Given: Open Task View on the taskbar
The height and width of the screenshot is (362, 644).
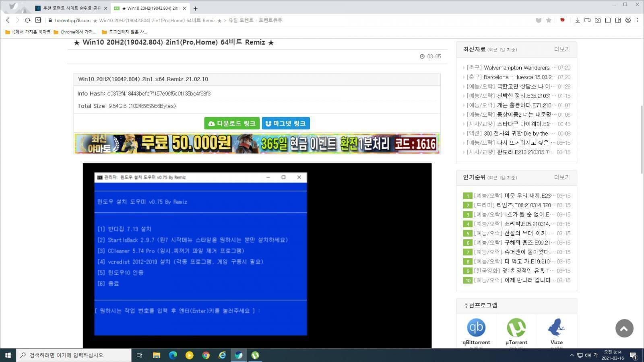Looking at the screenshot, I should [139, 355].
